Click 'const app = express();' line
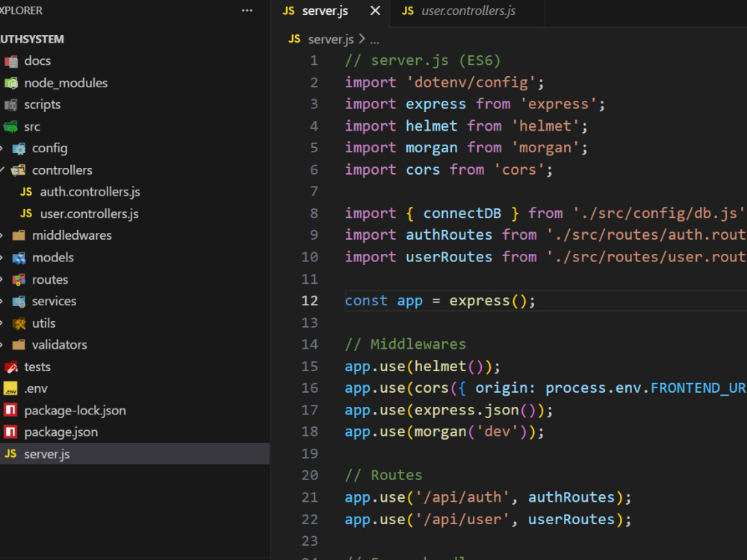 440,301
